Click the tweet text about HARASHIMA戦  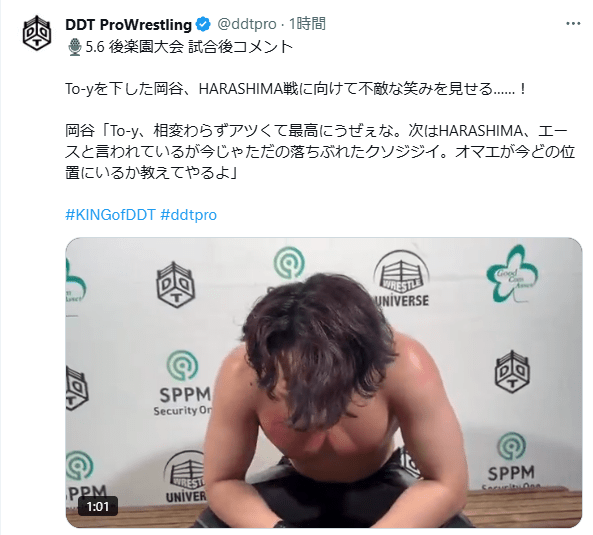tap(296, 89)
